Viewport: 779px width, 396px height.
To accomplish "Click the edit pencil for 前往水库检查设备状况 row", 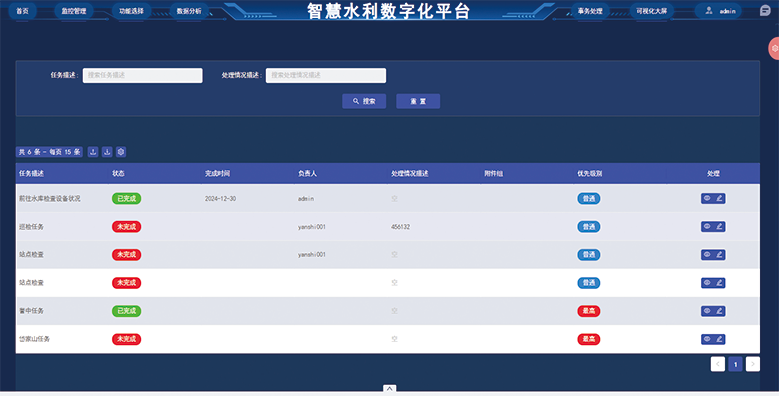I will click(x=719, y=198).
